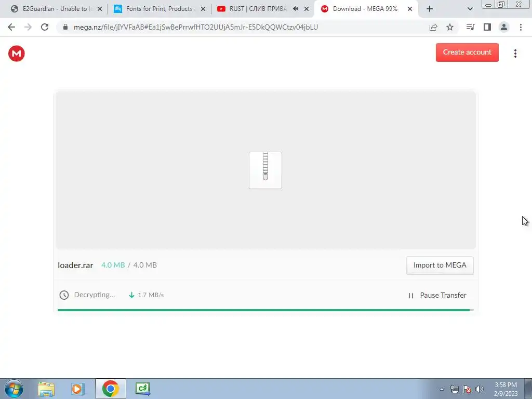Click the browser forward arrow
The width and height of the screenshot is (532, 399).
(x=28, y=27)
